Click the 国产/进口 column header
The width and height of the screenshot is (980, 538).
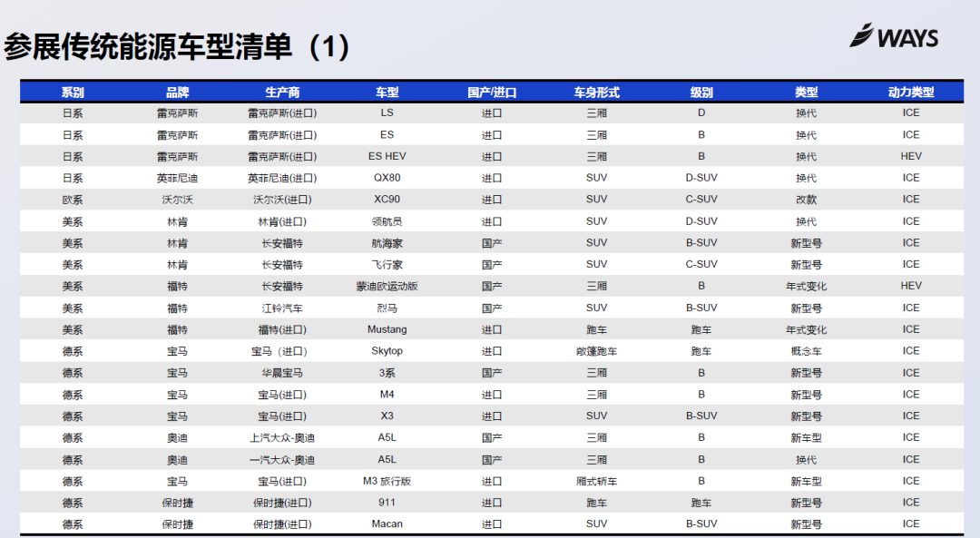click(492, 93)
